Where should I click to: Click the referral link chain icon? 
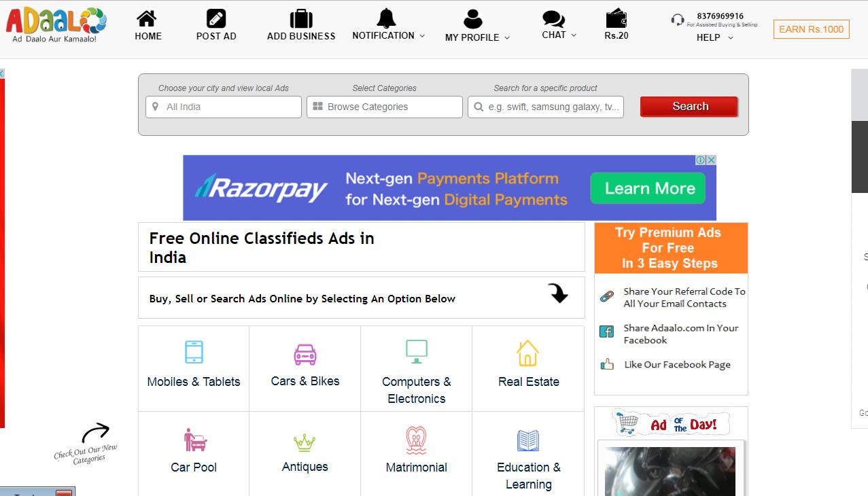(x=606, y=297)
